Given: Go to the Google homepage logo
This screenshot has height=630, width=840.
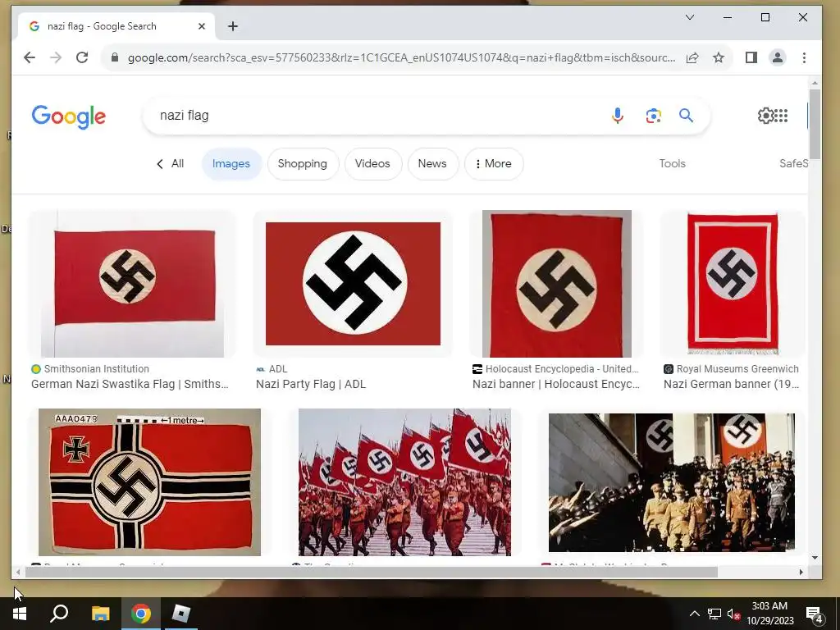Looking at the screenshot, I should (69, 116).
